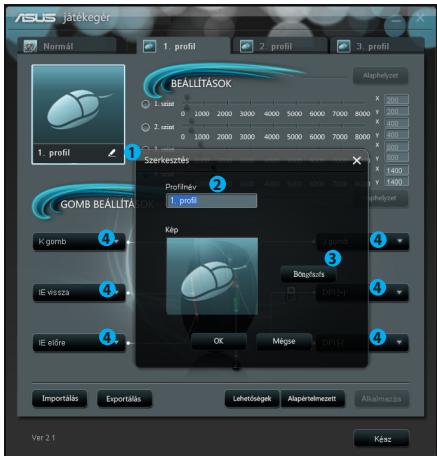Open the K gomb dropdown
437x456 pixels.
(79, 241)
